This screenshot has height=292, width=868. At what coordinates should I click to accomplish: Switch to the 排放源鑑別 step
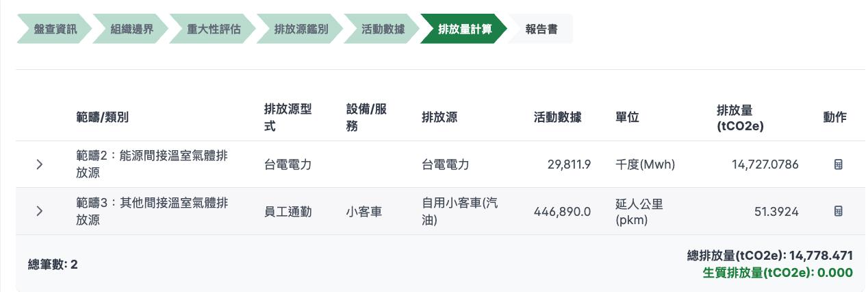pyautogui.click(x=301, y=29)
